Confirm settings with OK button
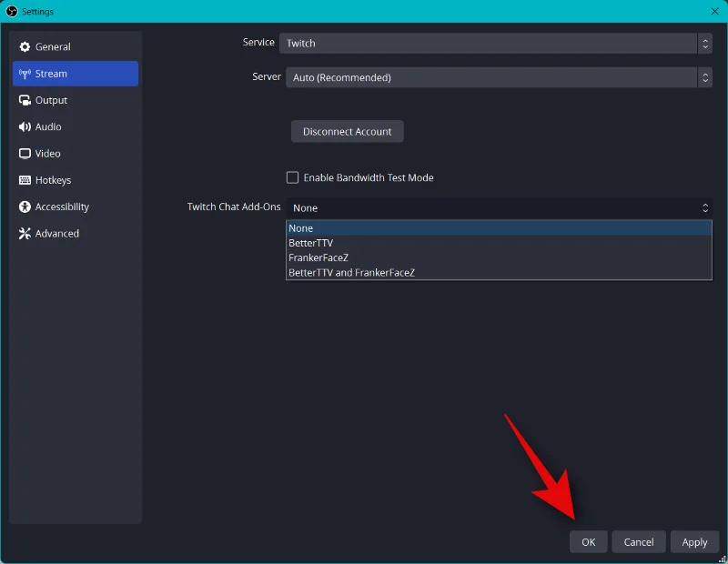This screenshot has height=564, width=728. (x=588, y=542)
